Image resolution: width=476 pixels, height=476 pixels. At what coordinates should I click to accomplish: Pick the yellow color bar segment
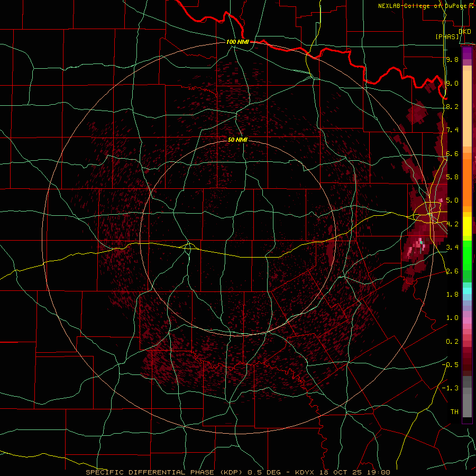467,226
